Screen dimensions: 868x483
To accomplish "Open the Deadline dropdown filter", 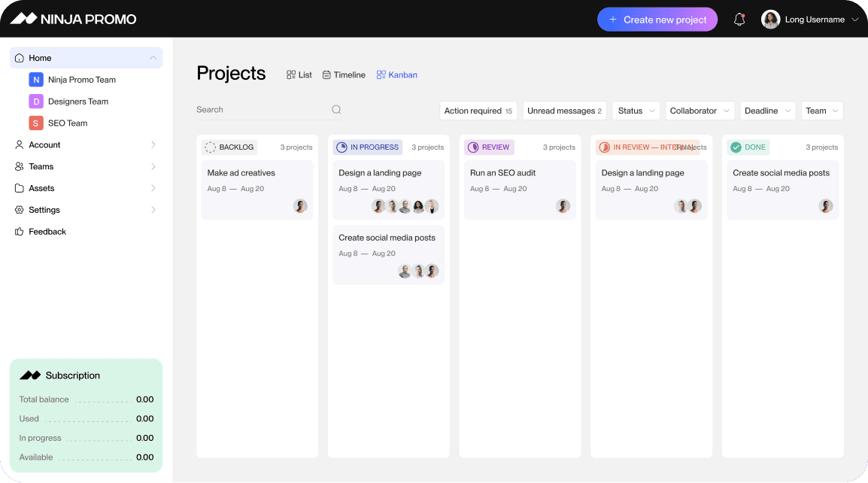I will (767, 111).
